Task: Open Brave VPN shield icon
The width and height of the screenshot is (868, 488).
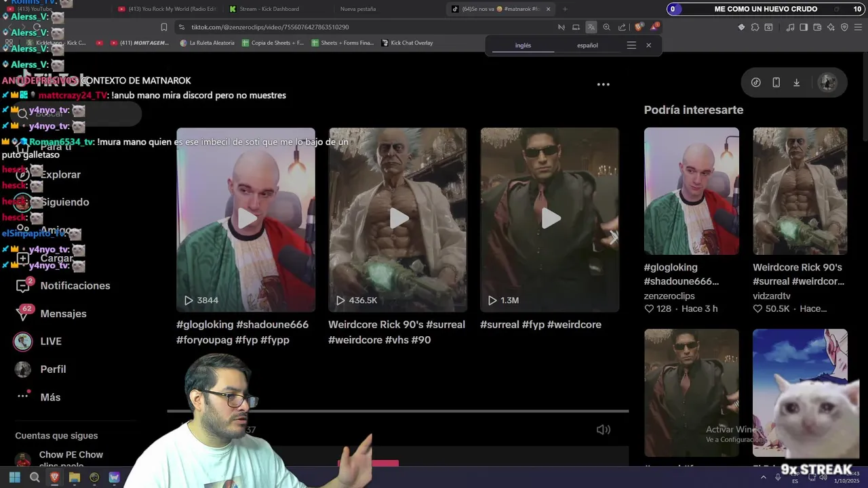Action: pos(844,27)
